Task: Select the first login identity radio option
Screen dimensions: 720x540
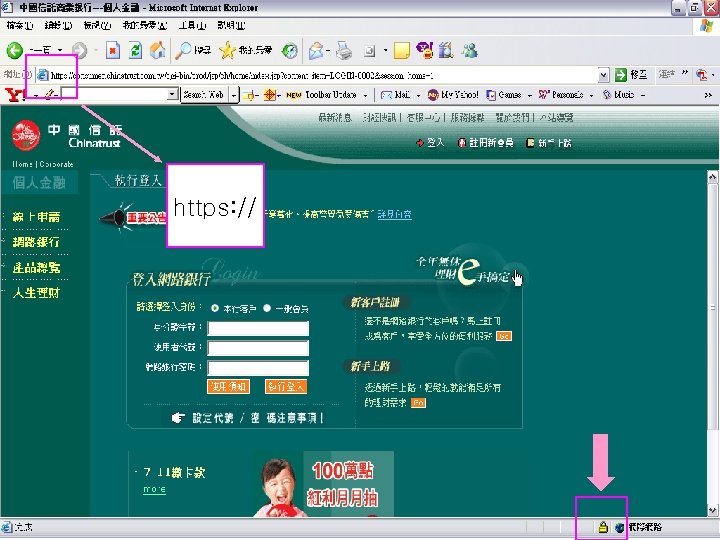Action: (x=214, y=308)
